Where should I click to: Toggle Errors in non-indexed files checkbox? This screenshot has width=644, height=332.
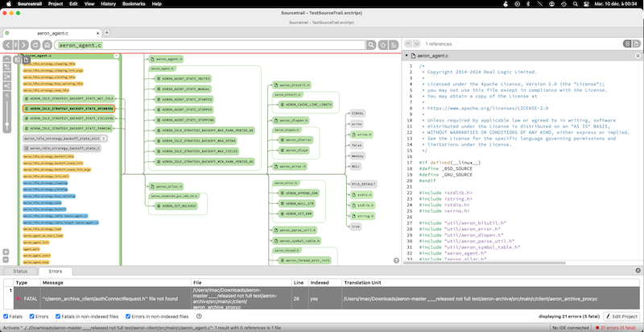point(128,317)
